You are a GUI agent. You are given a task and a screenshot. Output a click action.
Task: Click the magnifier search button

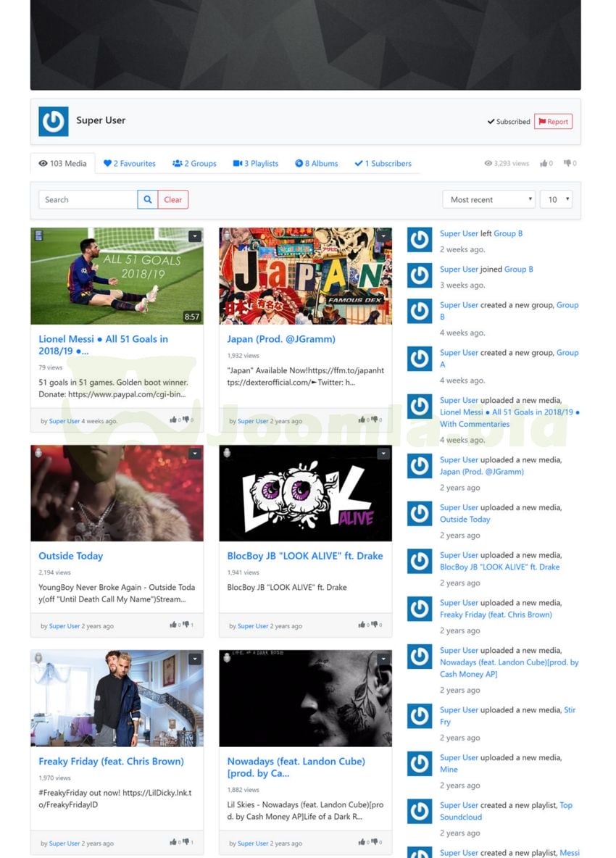coord(147,200)
